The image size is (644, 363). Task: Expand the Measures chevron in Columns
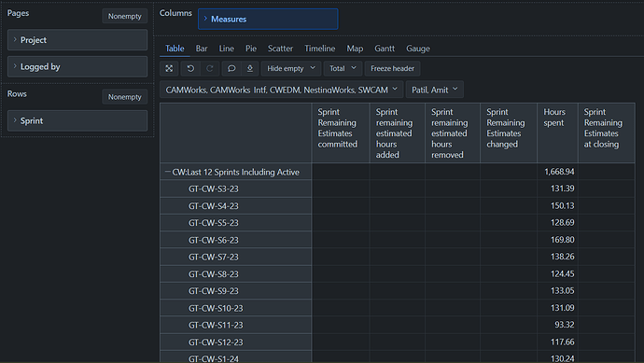click(205, 19)
